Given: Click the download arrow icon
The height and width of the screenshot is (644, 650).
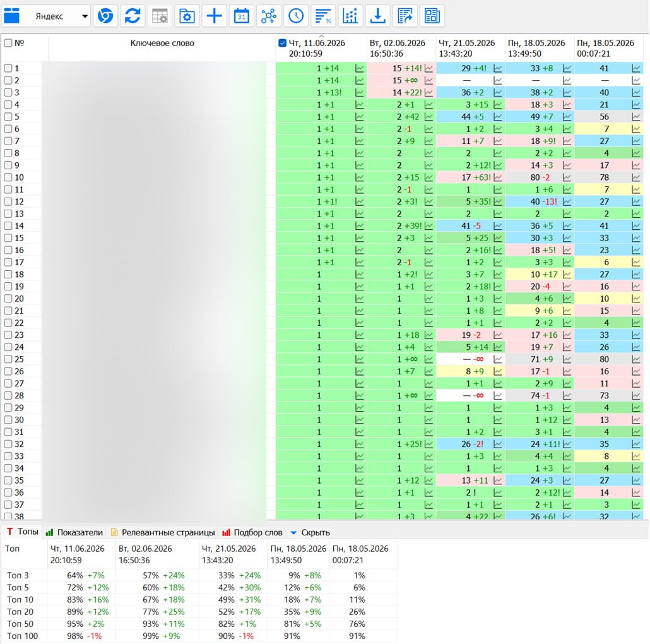Looking at the screenshot, I should pos(377,16).
